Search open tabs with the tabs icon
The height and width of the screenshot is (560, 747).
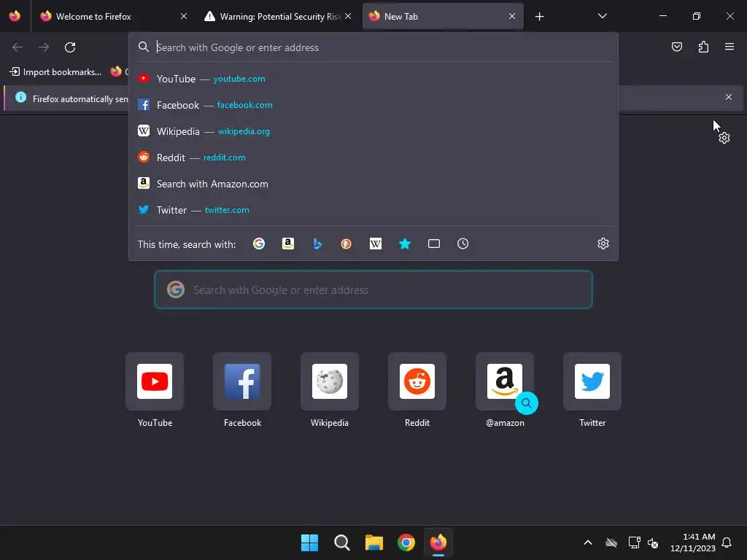pos(434,244)
